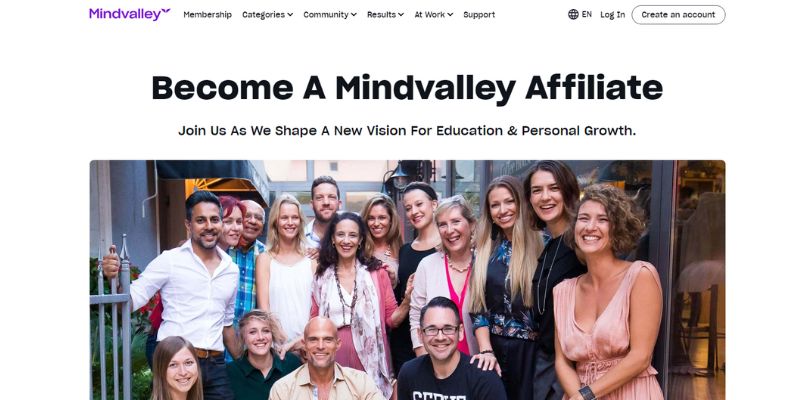
Task: Click the bird mark in Mindvalley logo
Action: coord(165,11)
